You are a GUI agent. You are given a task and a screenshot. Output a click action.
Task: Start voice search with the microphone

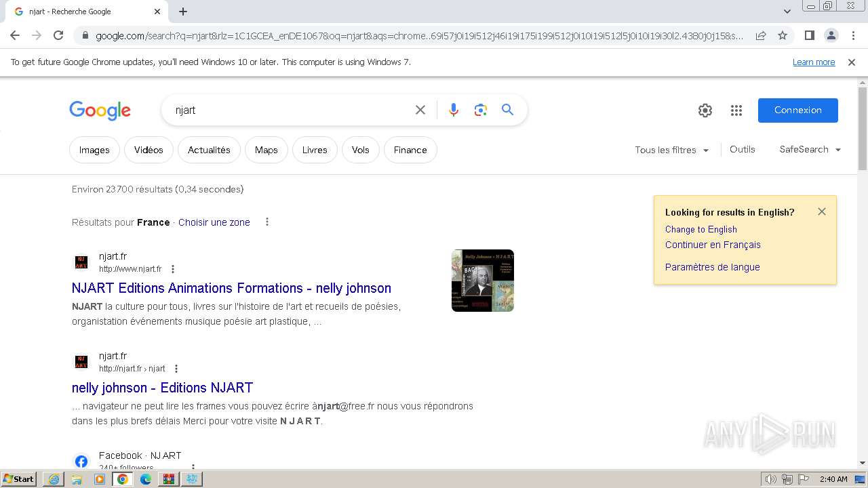[454, 110]
